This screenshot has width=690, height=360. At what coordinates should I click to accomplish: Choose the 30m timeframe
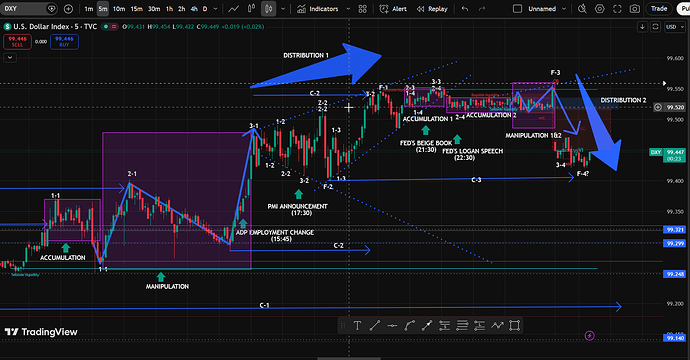[154, 9]
